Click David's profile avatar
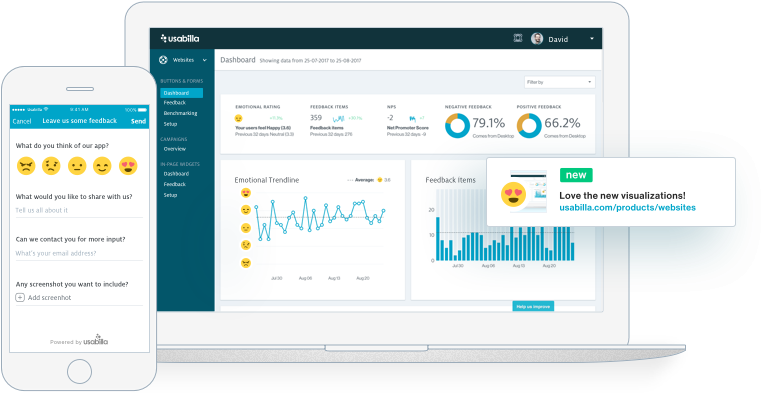767x393 pixels. coord(537,39)
